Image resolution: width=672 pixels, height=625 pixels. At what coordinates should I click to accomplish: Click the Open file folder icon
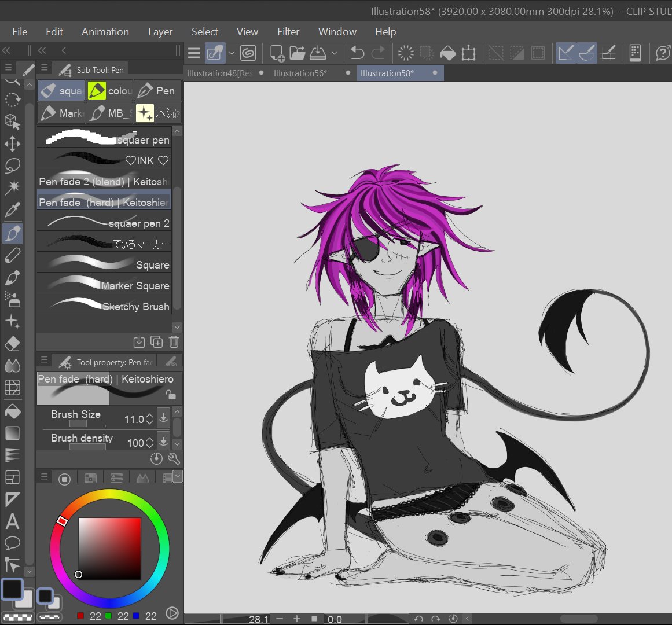297,53
